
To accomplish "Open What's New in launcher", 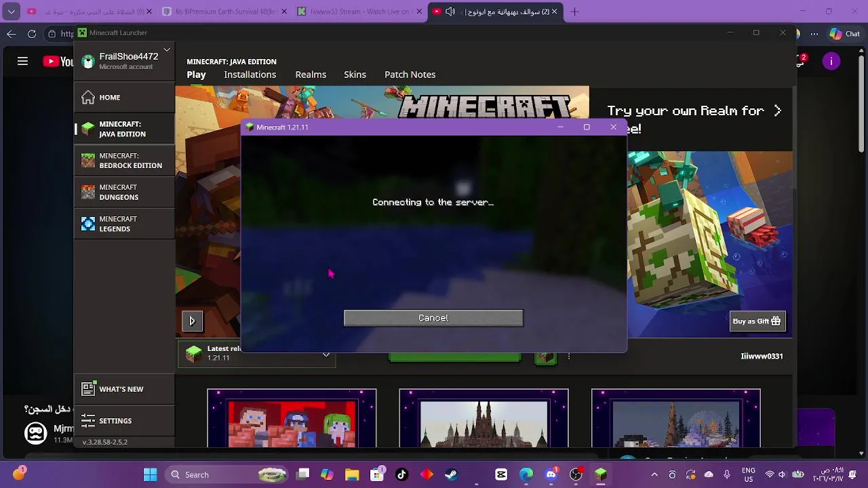I will click(x=124, y=389).
